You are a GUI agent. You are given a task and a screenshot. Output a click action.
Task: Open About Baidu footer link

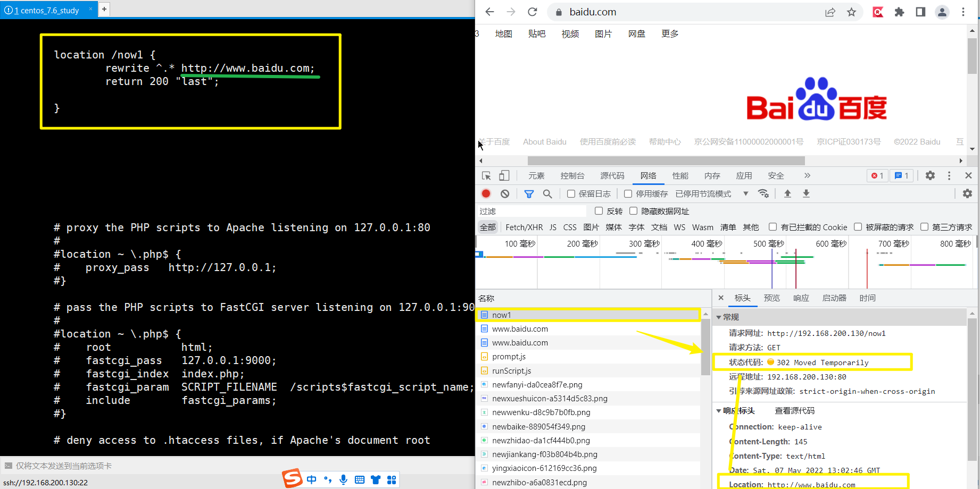pos(545,142)
